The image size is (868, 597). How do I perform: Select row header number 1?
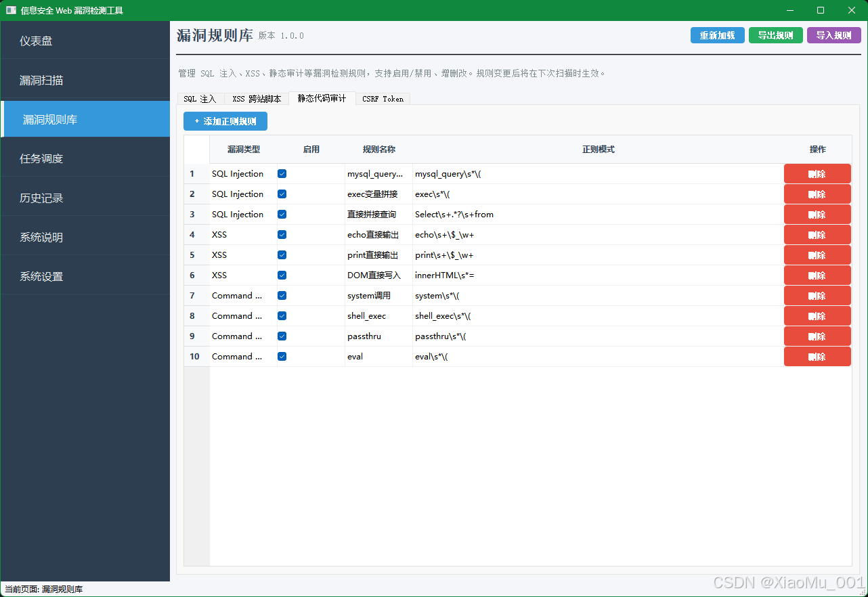[197, 174]
